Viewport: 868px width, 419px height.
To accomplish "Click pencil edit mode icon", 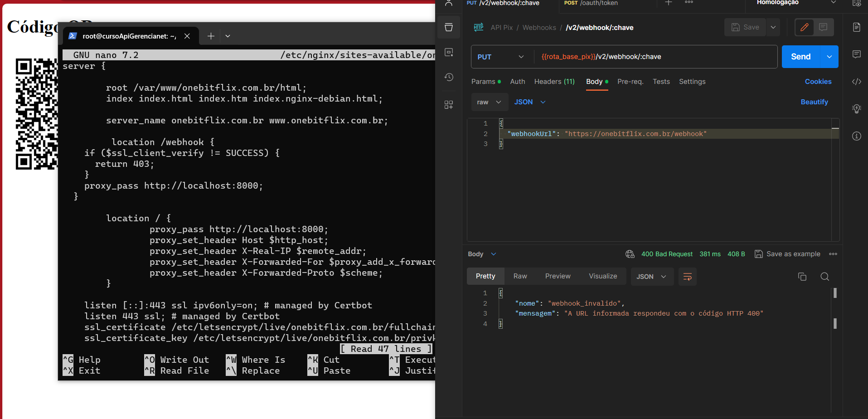I will click(x=805, y=27).
